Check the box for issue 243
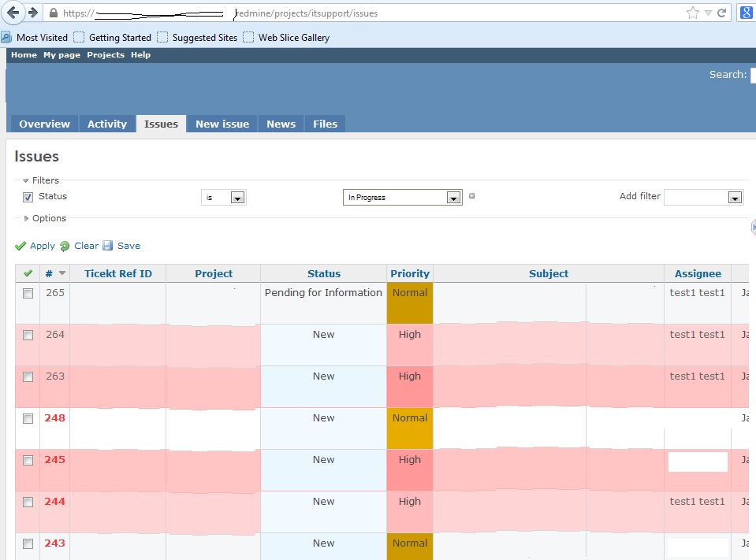The width and height of the screenshot is (756, 560). (28, 543)
